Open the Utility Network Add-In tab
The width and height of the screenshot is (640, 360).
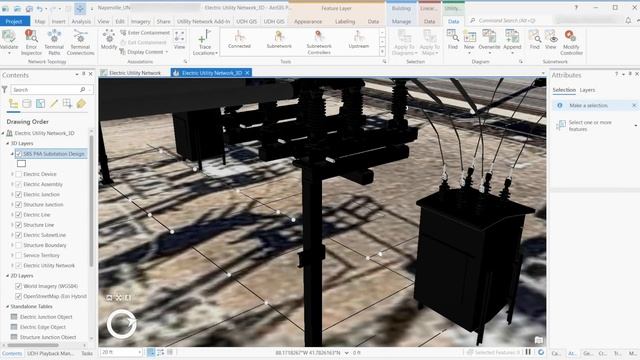(x=204, y=21)
